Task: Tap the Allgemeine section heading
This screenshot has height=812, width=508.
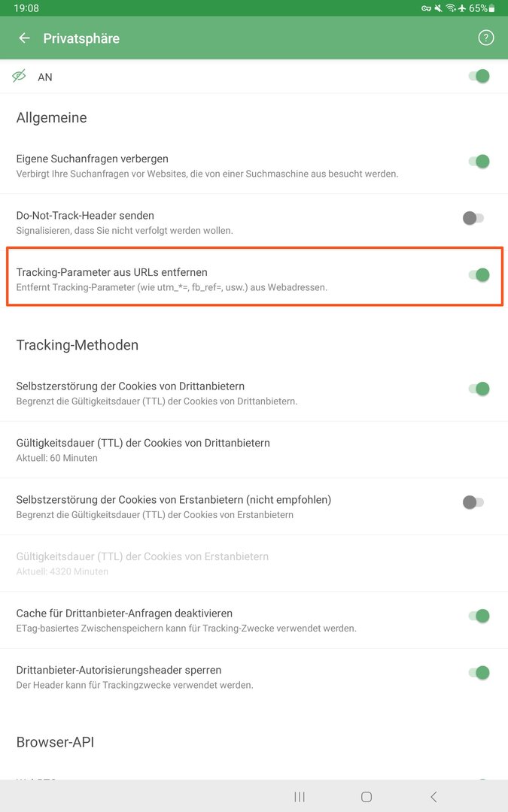Action: pos(51,118)
